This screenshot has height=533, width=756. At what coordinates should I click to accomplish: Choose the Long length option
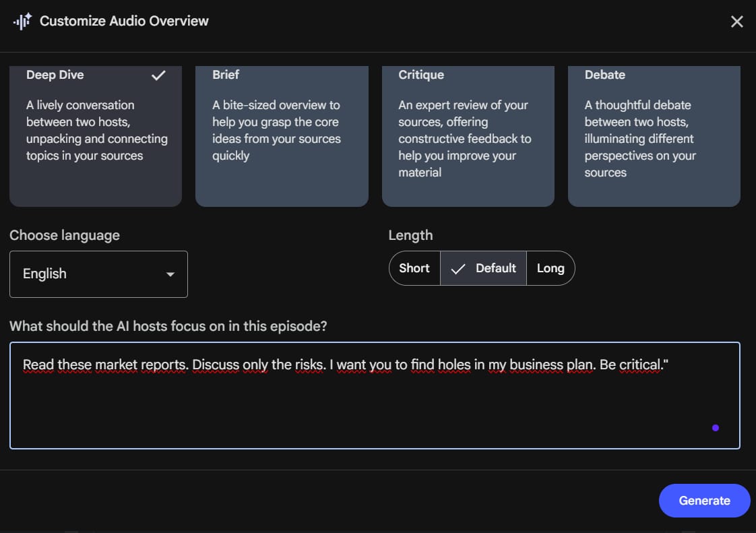pos(550,268)
